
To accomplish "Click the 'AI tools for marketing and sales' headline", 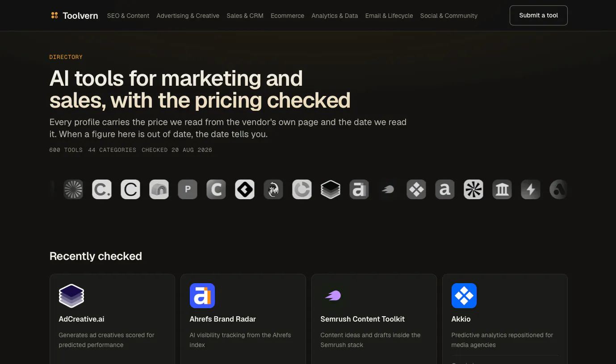I will [x=200, y=89].
